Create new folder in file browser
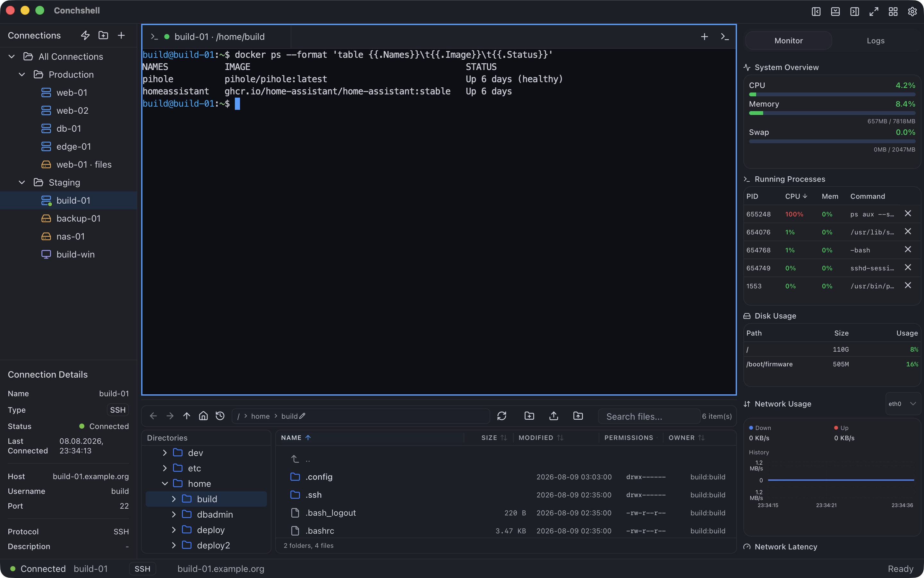This screenshot has width=924, height=578. point(529,416)
